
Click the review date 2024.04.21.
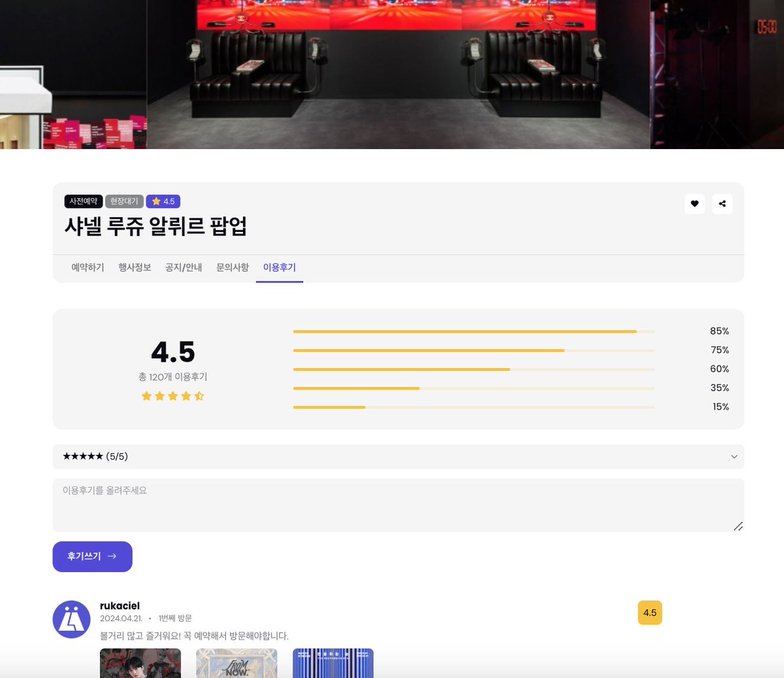click(121, 619)
